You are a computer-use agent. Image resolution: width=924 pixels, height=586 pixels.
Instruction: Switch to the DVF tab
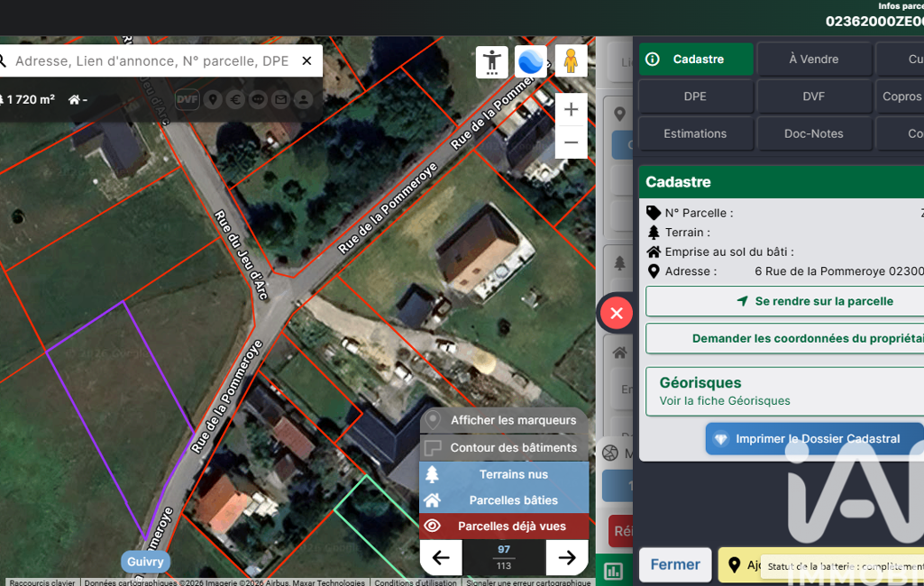click(x=813, y=96)
